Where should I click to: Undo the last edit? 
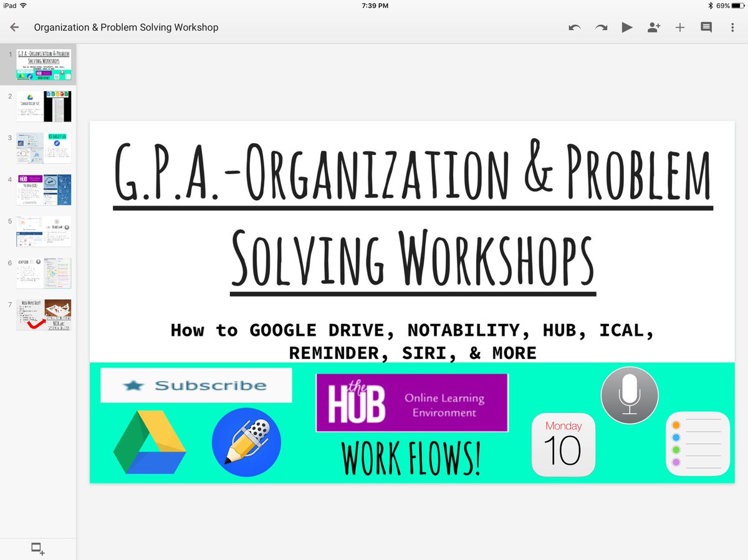pyautogui.click(x=575, y=27)
